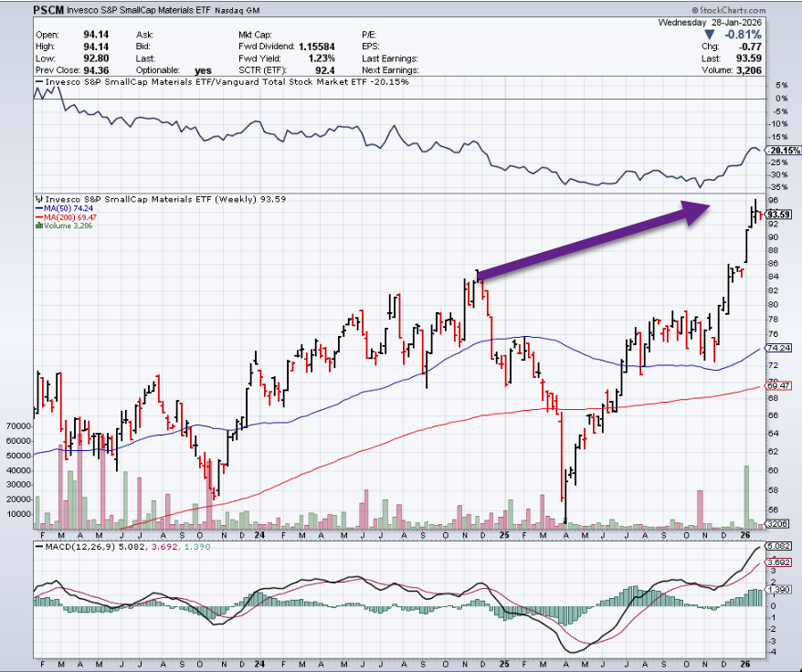The width and height of the screenshot is (802, 672).
Task: Click the relative strength line legend marker
Action: (37, 82)
